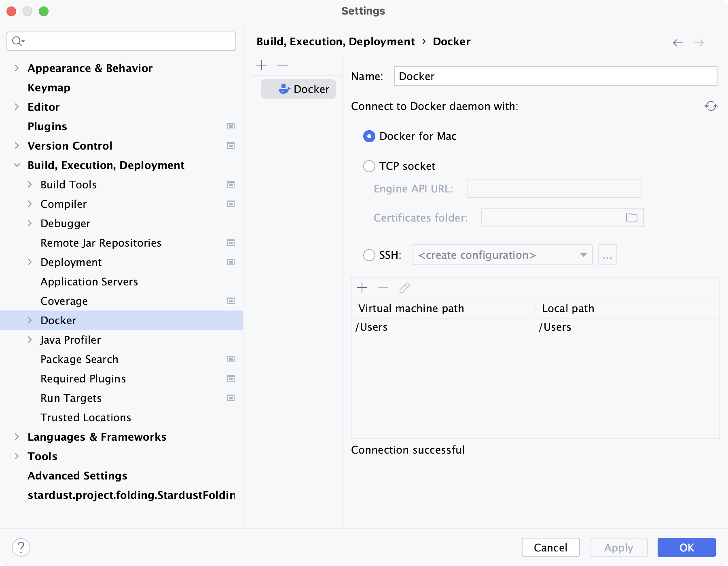Screen dimensions: 728x566
Task: Open the SSH configurations ellipsis button
Action: (607, 255)
